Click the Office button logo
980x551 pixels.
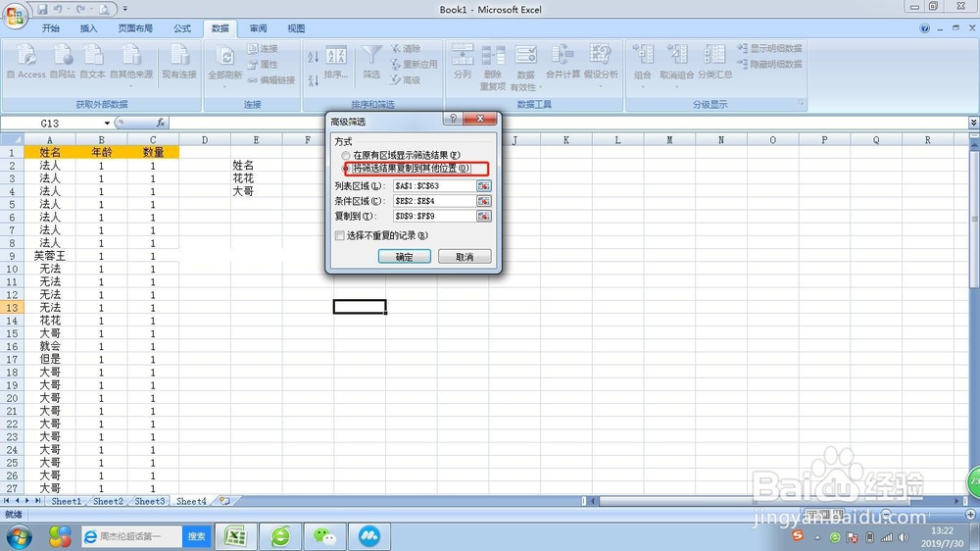[15, 15]
